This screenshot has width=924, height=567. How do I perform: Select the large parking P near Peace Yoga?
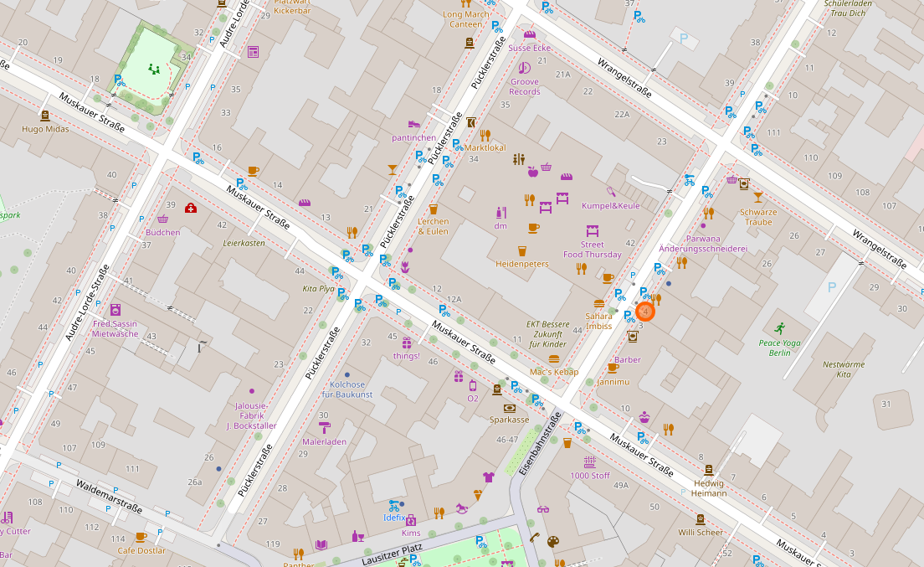(831, 287)
